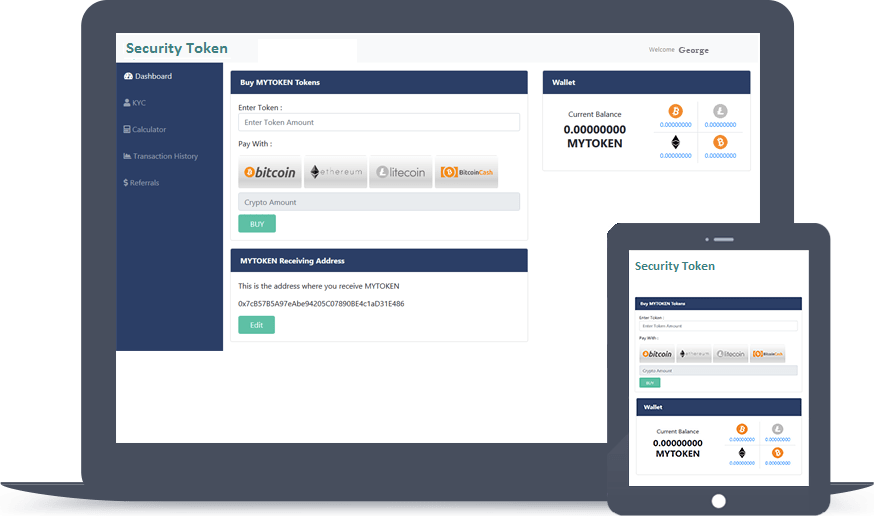Pay with ethereum on the laptop screen
Viewport: 874px width, 516px height.
[x=336, y=172]
